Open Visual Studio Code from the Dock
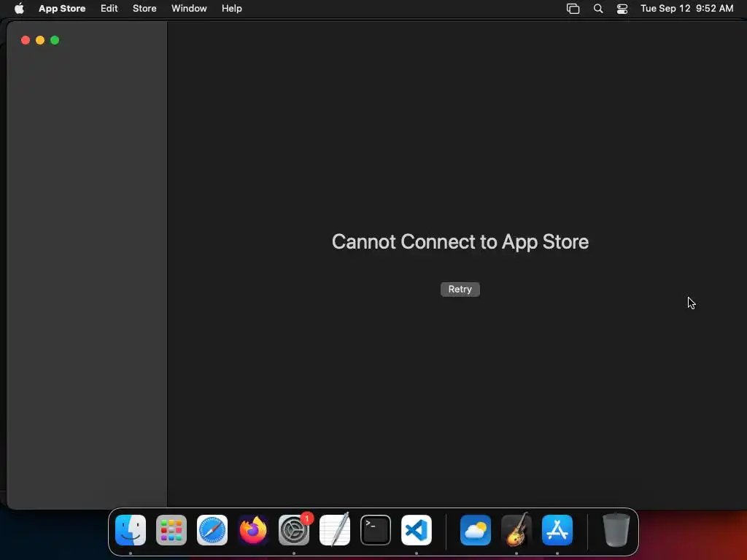 417,530
